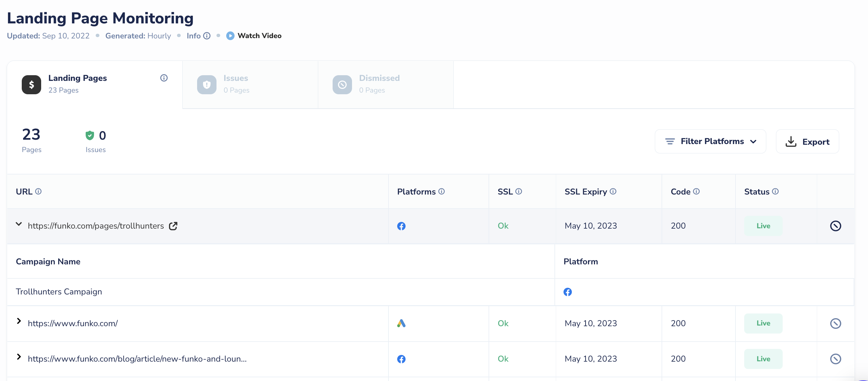
Task: Click Google Ads icon in funko.com row
Action: pos(401,324)
